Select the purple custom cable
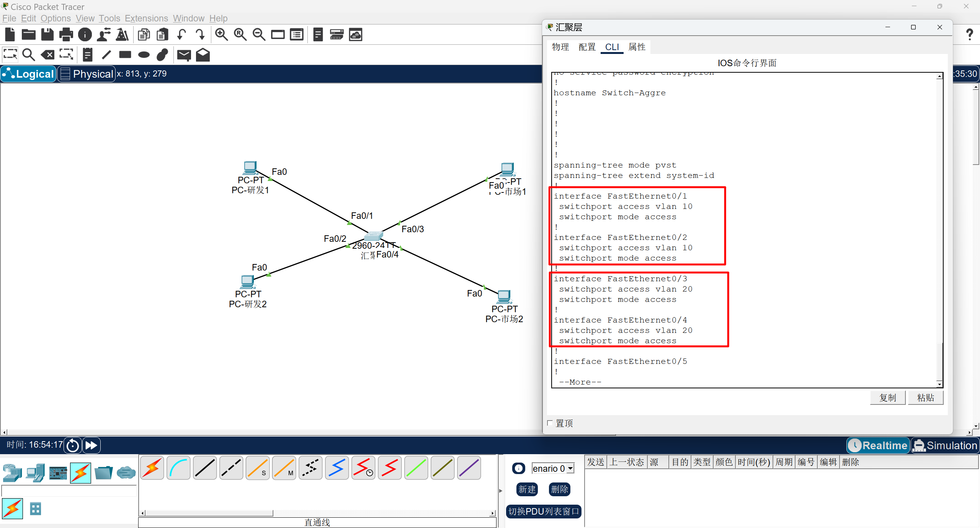Viewport: 980px width, 528px height. tap(469, 468)
